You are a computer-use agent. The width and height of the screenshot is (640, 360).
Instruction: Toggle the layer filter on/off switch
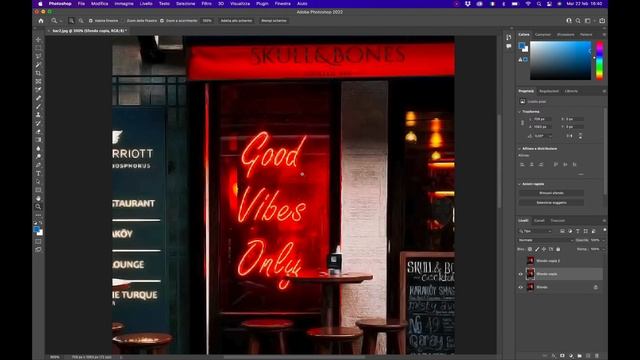604,230
